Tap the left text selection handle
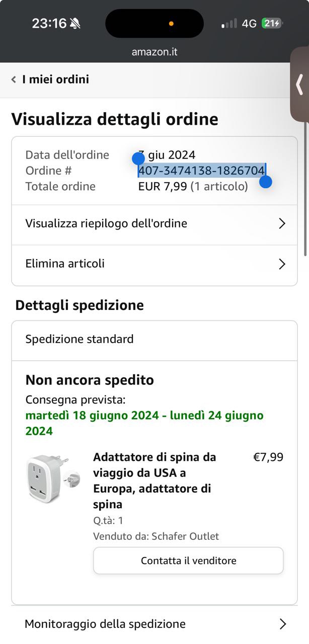 coord(138,159)
